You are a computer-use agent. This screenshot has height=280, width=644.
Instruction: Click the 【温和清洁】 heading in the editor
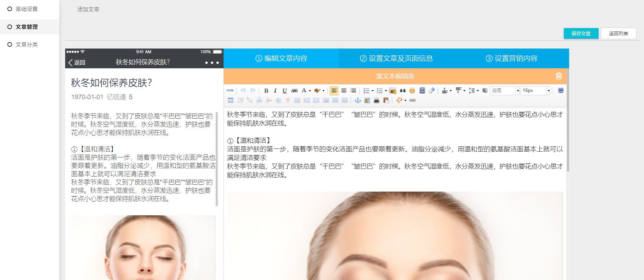point(253,141)
